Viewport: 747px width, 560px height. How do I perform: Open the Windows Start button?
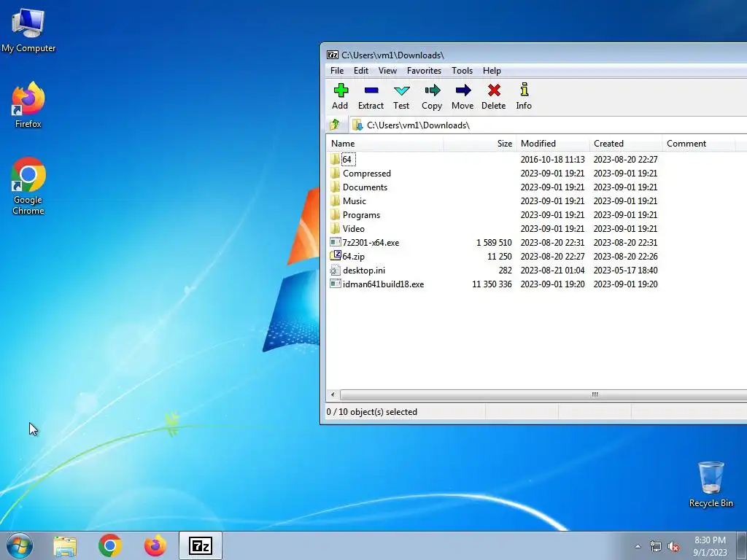[20, 545]
